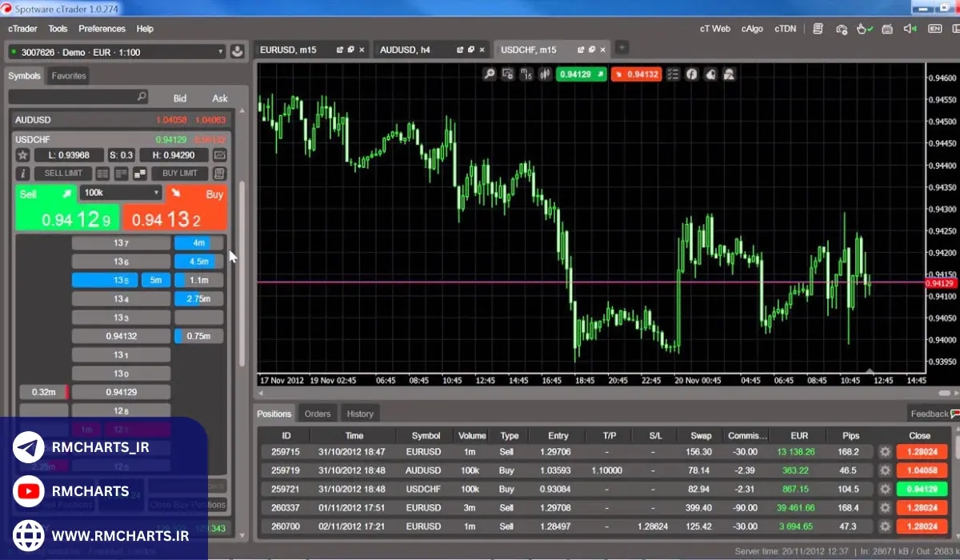Open the 100k volume dropdown
The image size is (960, 560).
(120, 192)
